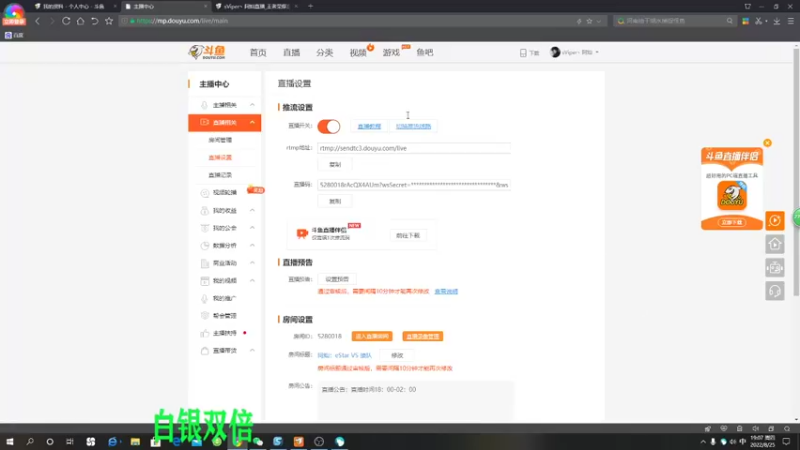This screenshot has height=450, width=800.
Task: Open 直播 in Douyu navigation
Action: click(291, 53)
